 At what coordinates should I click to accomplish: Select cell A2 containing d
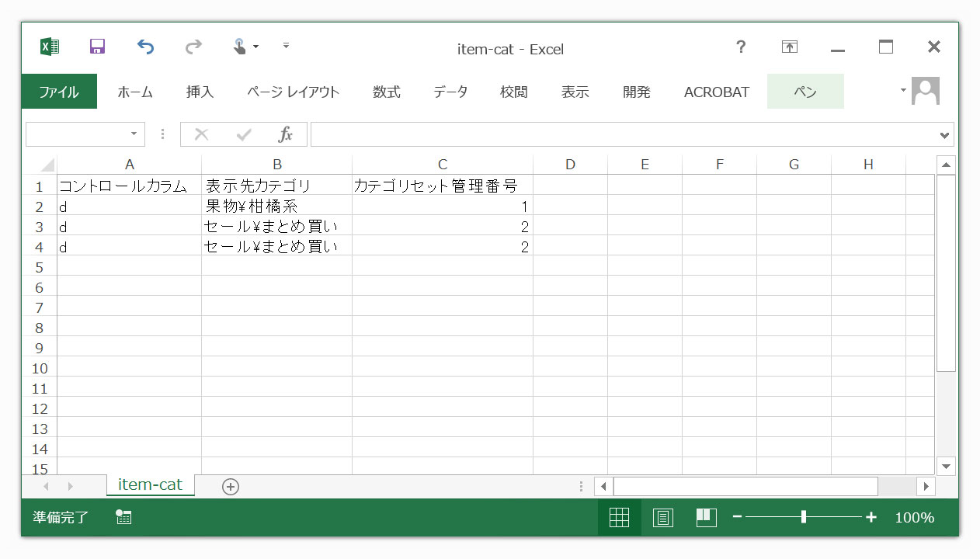(x=130, y=207)
